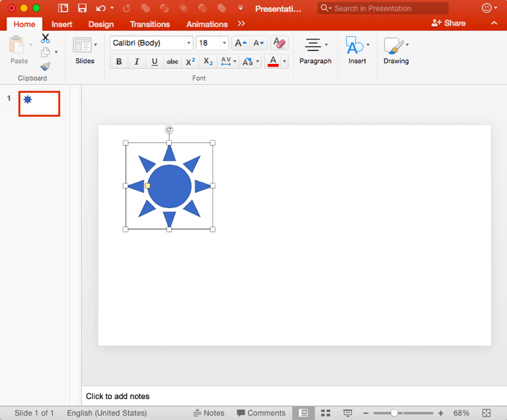Open the Comments pane button
Screen dimensions: 507x420
261,413
